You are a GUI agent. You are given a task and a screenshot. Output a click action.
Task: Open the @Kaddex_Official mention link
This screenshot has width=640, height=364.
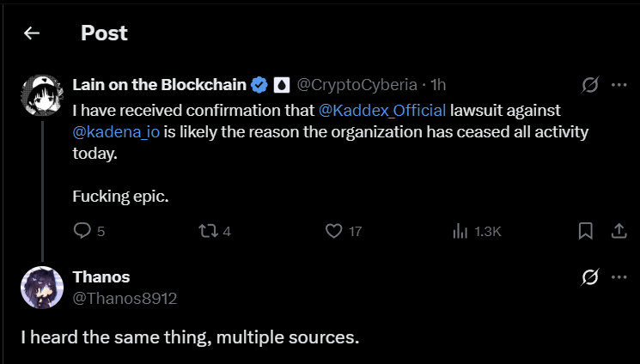382,110
